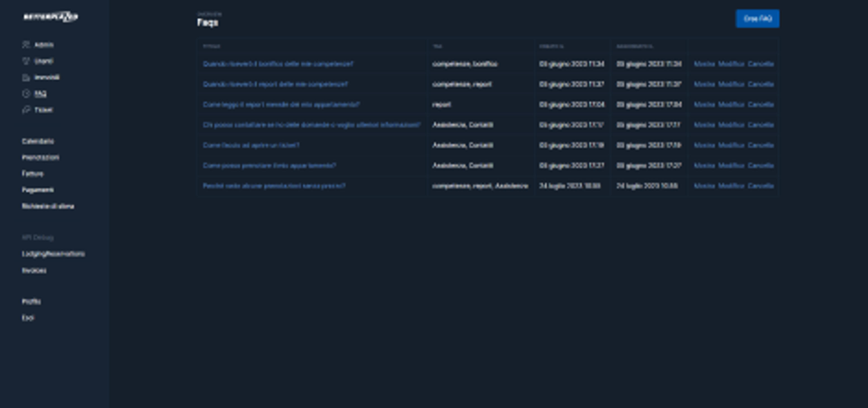Select the FAQ icon in the sidebar

coord(26,94)
